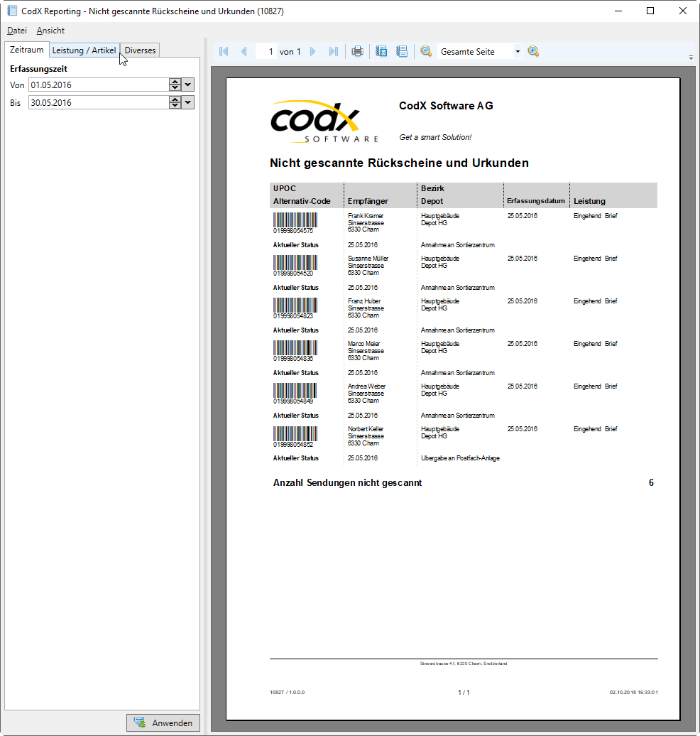Screen dimensions: 700x736
Task: Click barcode 019998054520 in the report
Action: pos(295,266)
